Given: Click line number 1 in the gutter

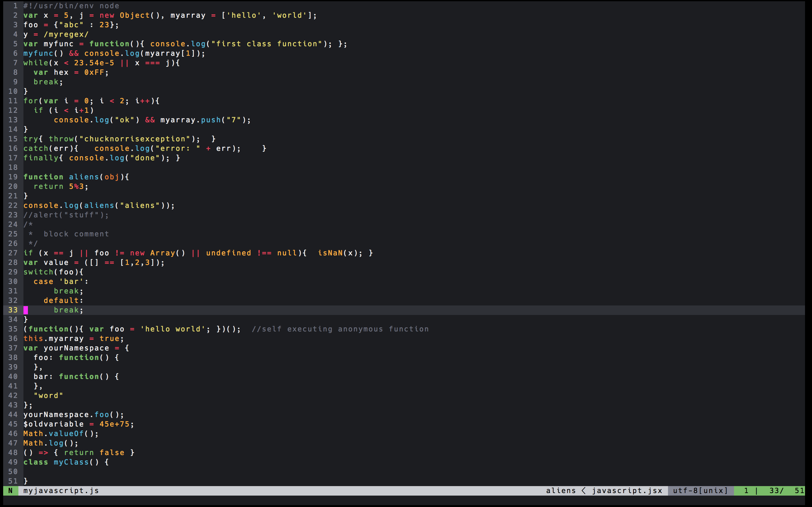Looking at the screenshot, I should pos(15,6).
